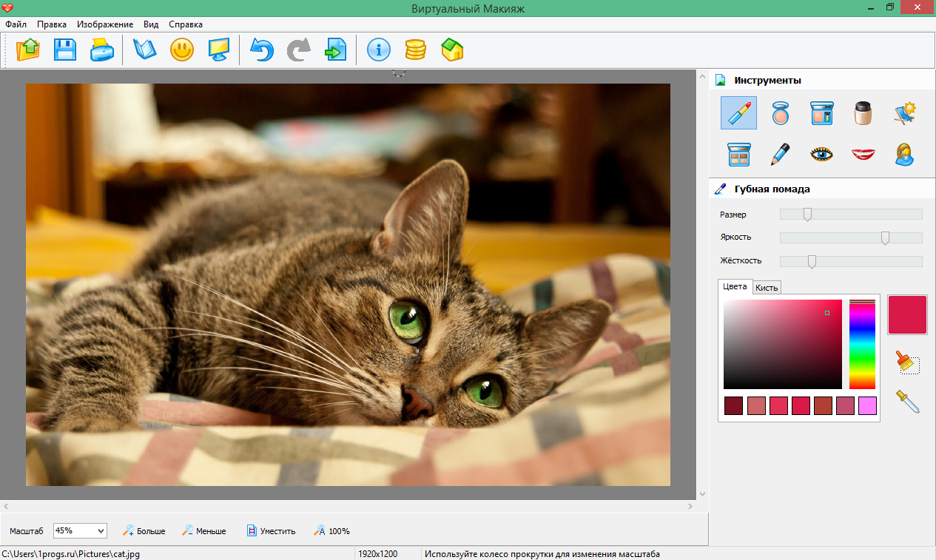Viewport: 936px width, 560px height.
Task: Click the red heart app icon in title bar
Action: coord(7,7)
